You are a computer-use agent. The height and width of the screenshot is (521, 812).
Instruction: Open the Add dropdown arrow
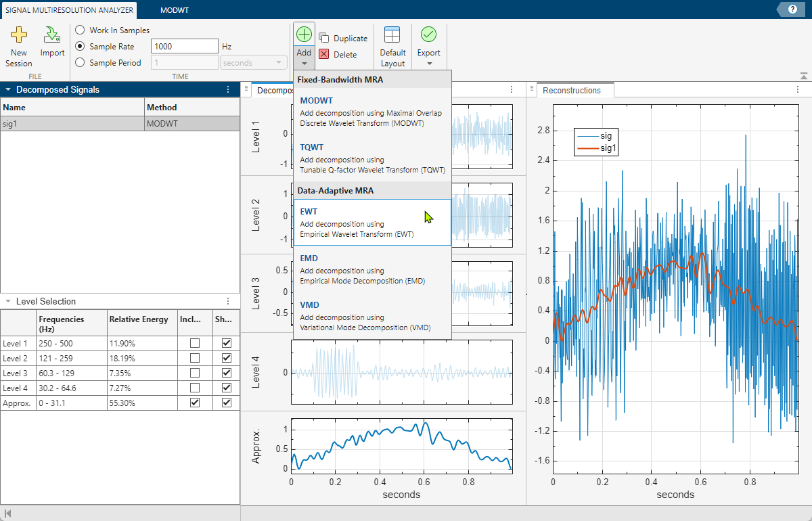click(x=303, y=63)
